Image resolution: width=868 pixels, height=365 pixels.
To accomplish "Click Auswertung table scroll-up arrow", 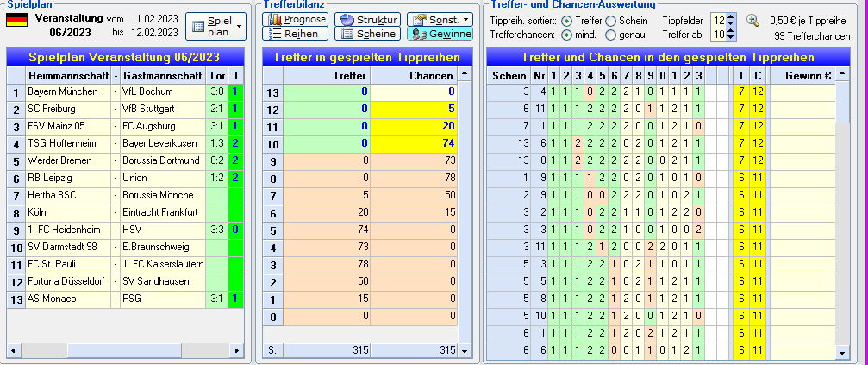I will (x=842, y=73).
